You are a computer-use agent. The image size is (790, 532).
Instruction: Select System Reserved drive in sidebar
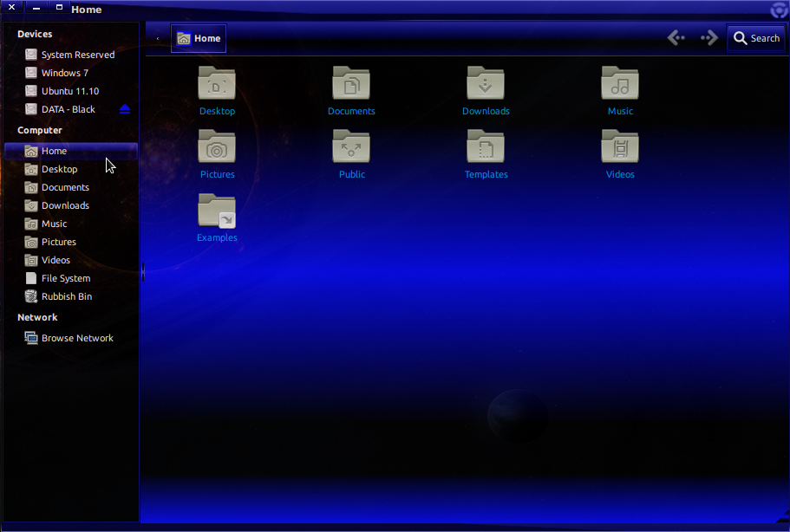click(x=71, y=55)
